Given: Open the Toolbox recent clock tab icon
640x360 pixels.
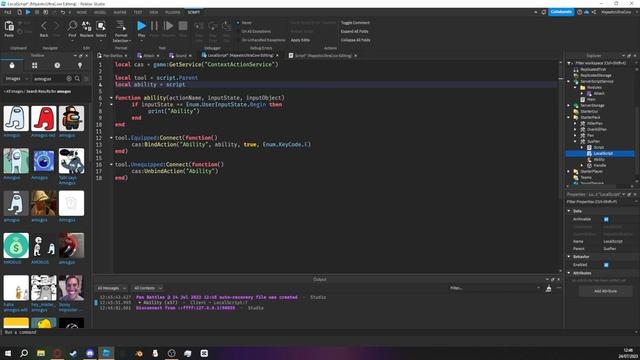Looking at the screenshot, I should point(57,65).
